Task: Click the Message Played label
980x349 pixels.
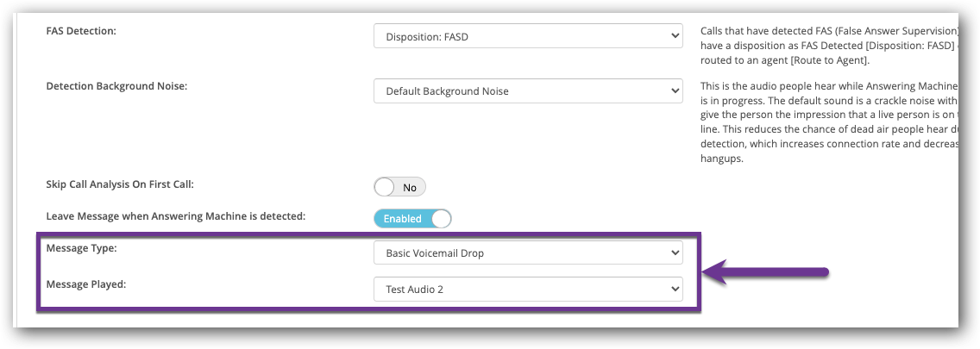Action: coord(85,284)
